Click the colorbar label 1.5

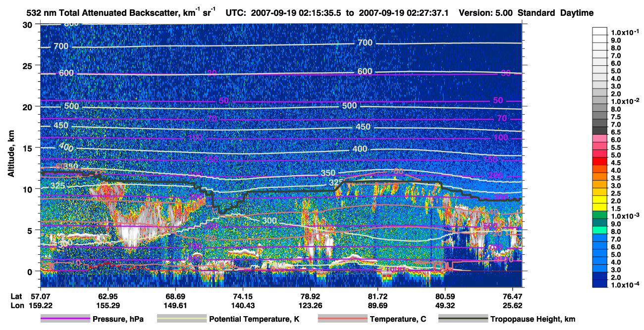616,208
